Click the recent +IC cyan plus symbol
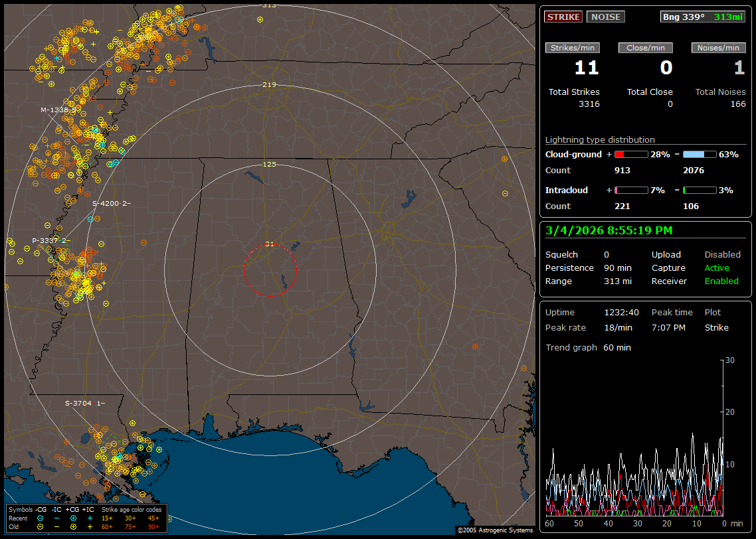The image size is (756, 539). 90,518
